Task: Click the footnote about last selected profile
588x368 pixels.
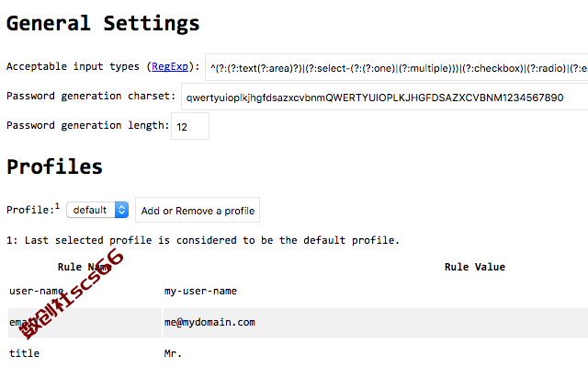Action: coord(203,240)
